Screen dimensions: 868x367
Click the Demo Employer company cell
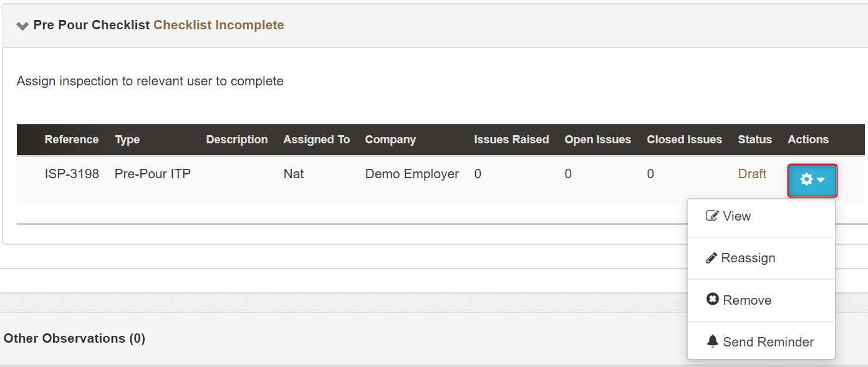(412, 174)
